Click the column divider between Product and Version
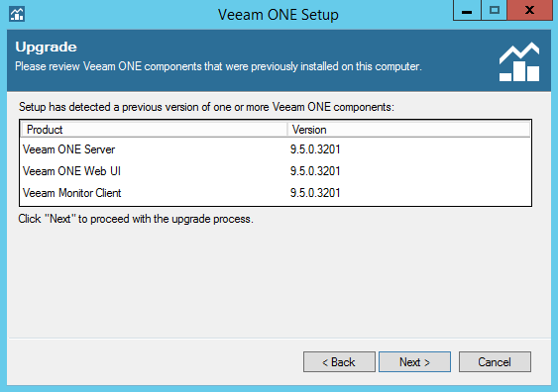 [287, 130]
